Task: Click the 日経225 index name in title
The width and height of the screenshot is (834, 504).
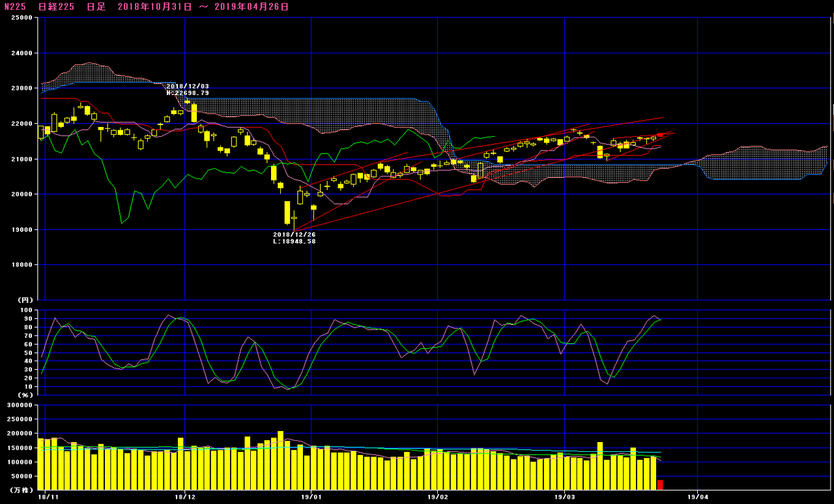Action: tap(56, 7)
